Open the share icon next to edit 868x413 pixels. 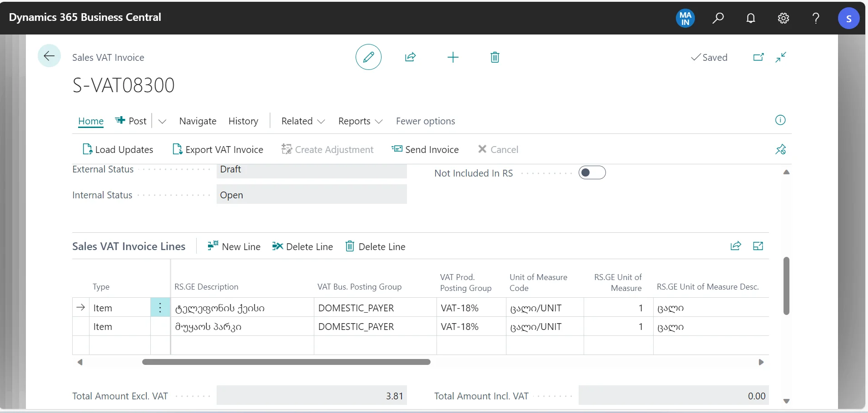click(410, 57)
